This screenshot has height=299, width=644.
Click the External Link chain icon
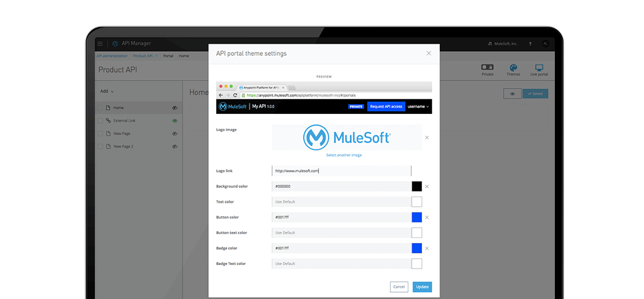(108, 121)
